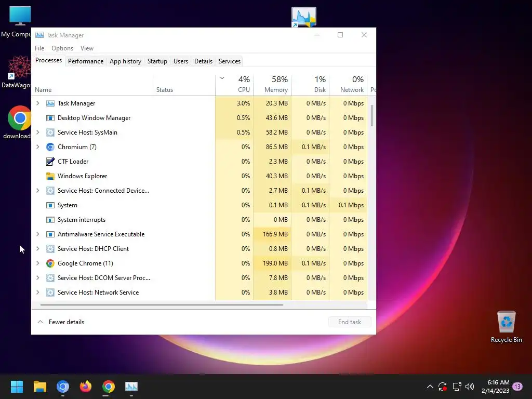Open the View menu
The image size is (532, 399).
(x=87, y=48)
